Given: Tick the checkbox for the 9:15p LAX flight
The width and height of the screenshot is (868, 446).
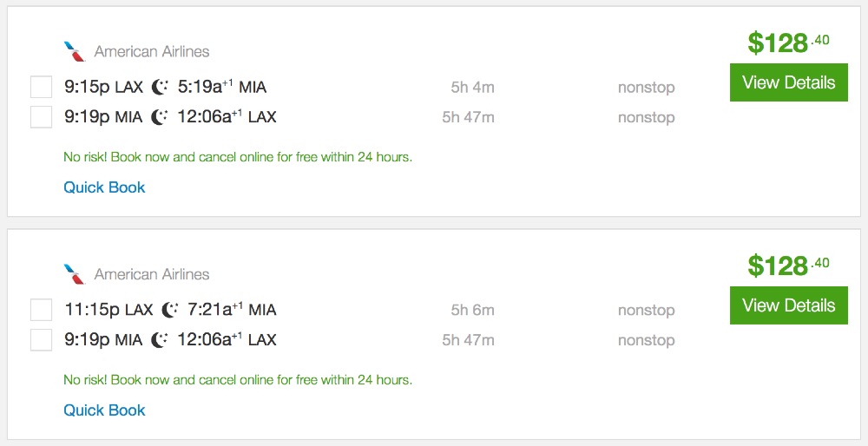Looking at the screenshot, I should (x=41, y=87).
